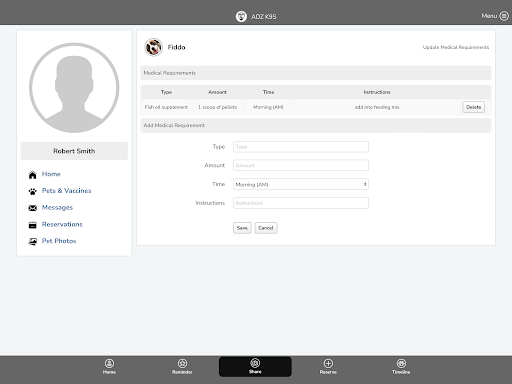
Task: Click the picture icon beside Pet Photos
Action: [32, 241]
